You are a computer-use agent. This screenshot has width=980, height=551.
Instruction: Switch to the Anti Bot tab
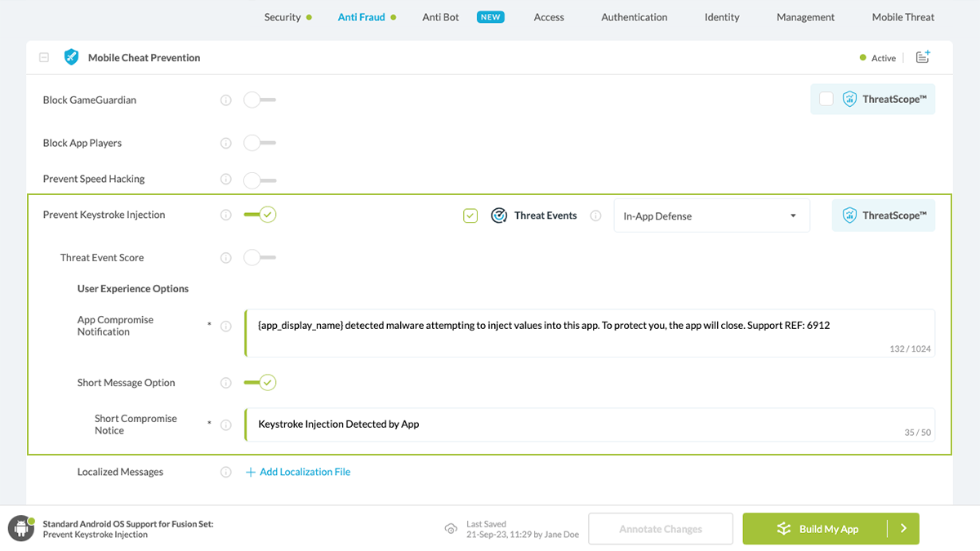[x=441, y=17]
